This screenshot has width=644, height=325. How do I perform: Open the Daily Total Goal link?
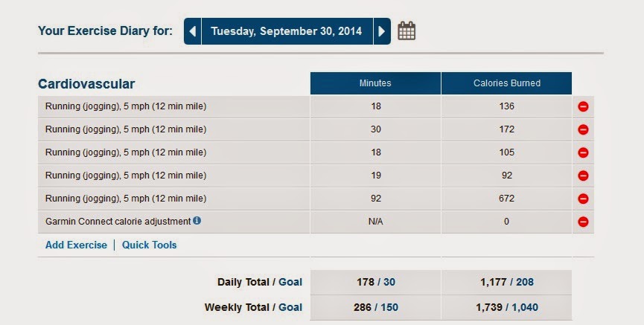click(x=290, y=282)
